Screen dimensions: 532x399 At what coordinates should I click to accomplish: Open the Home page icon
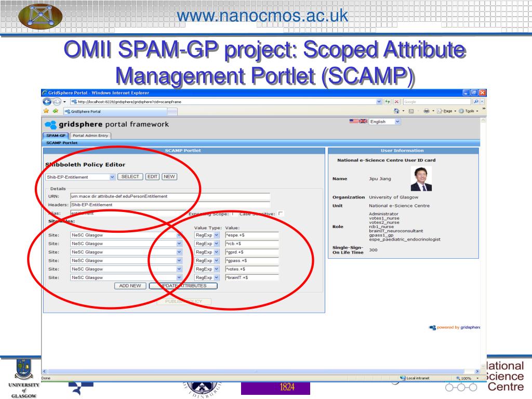click(396, 111)
